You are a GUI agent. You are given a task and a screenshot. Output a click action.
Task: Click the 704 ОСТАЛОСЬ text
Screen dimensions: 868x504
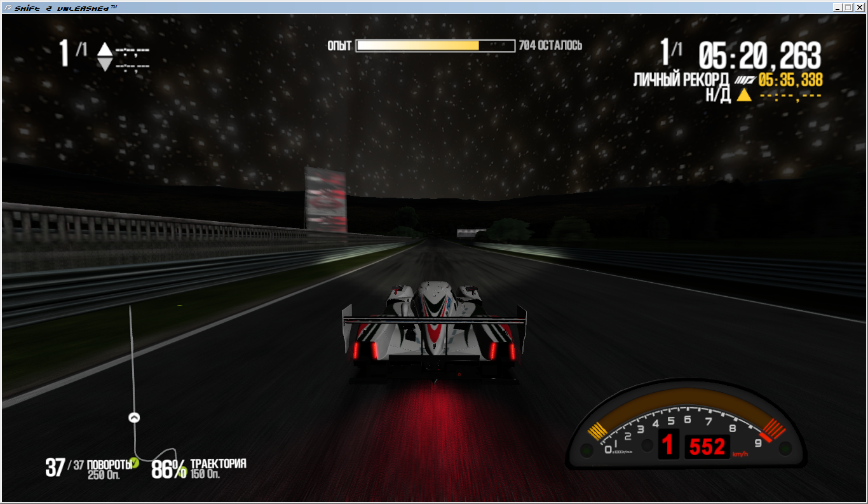pyautogui.click(x=550, y=46)
